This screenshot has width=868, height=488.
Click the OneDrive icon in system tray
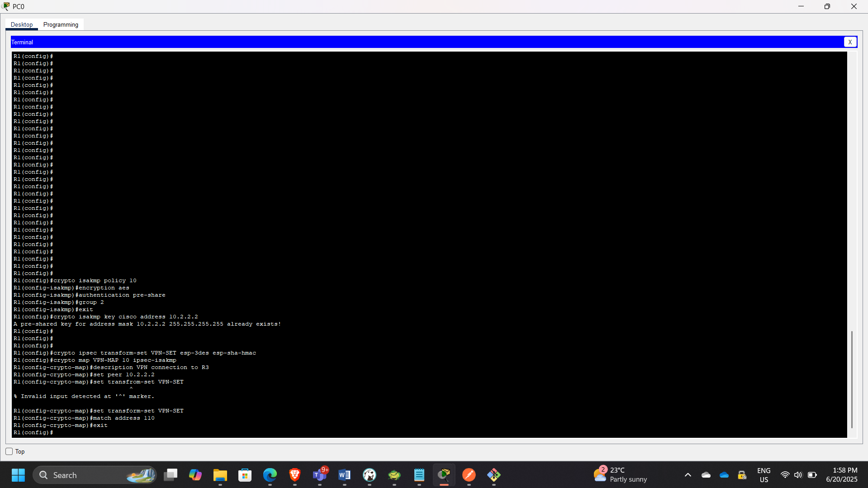(724, 475)
